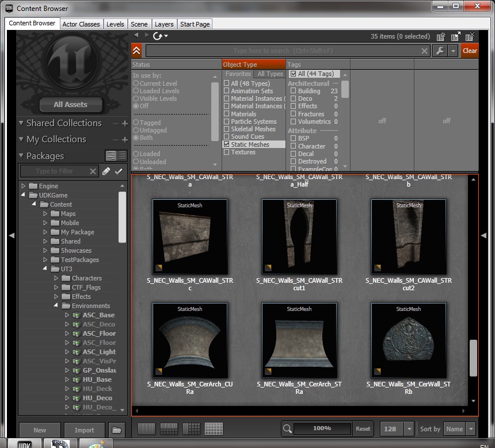Click the 100% thumbnail zoom slider

(322, 428)
